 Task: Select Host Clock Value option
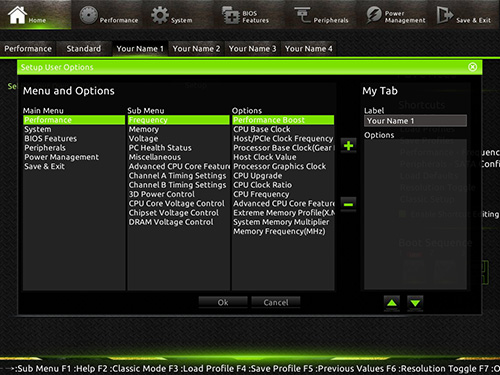coord(283,157)
